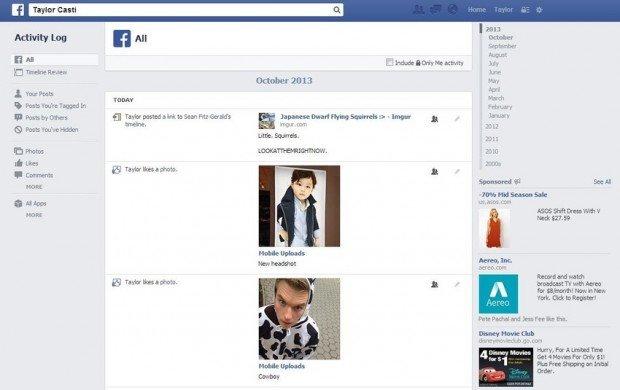
Task: Open the friend requests icon
Action: (x=418, y=9)
